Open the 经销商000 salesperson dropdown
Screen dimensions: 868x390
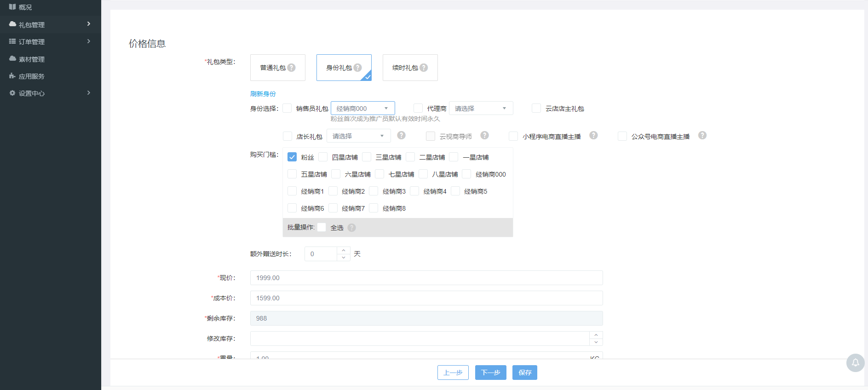[x=362, y=108]
